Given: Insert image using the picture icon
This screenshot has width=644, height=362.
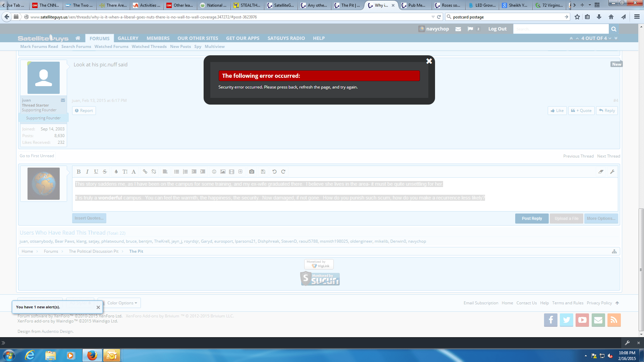Looking at the screenshot, I should pos(223,172).
